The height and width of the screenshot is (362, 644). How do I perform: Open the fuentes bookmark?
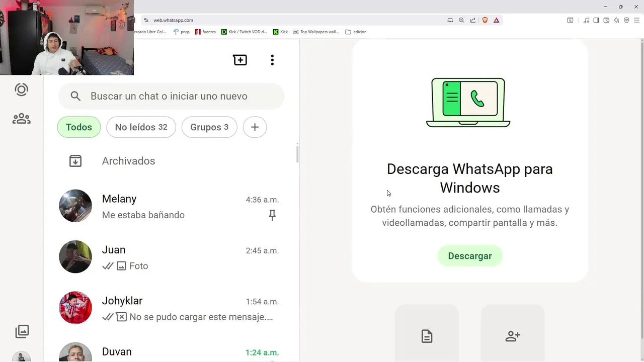click(205, 32)
